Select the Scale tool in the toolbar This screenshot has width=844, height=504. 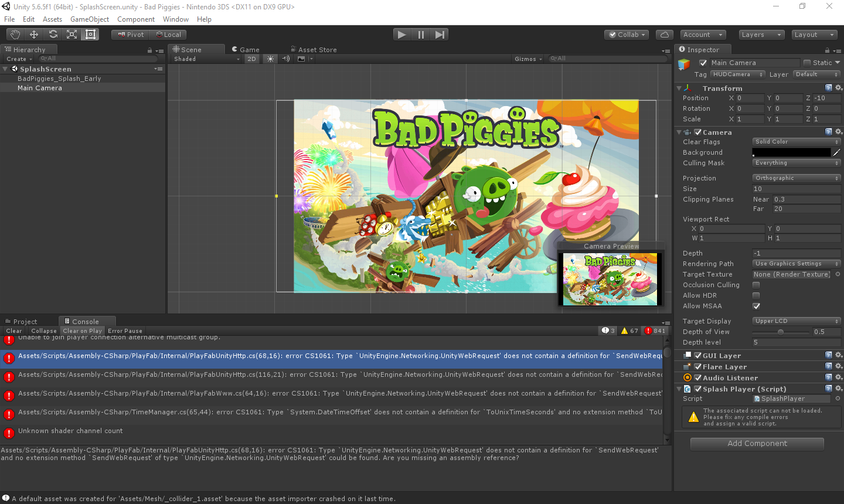(x=72, y=35)
